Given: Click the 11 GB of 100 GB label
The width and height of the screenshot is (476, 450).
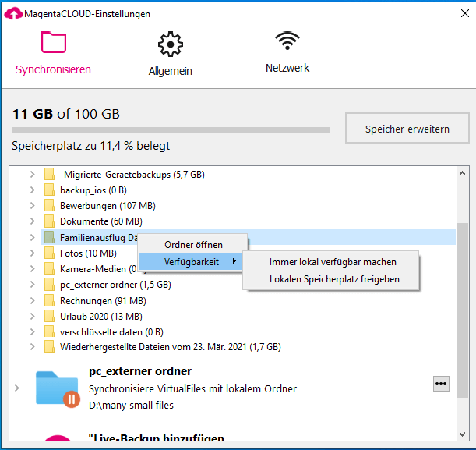Looking at the screenshot, I should tap(66, 114).
